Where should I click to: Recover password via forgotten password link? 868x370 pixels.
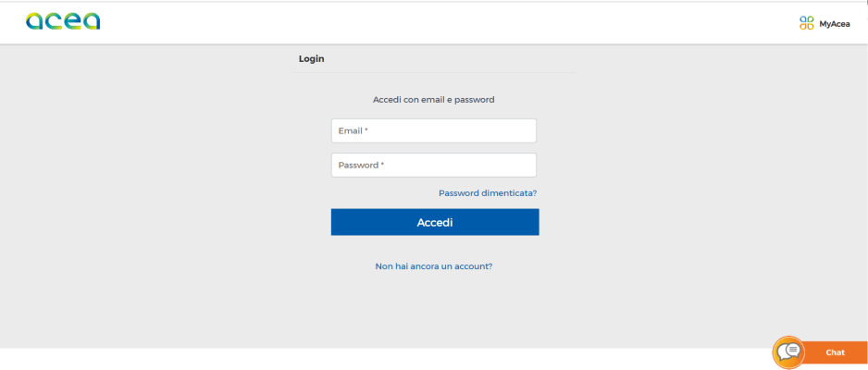coord(488,193)
